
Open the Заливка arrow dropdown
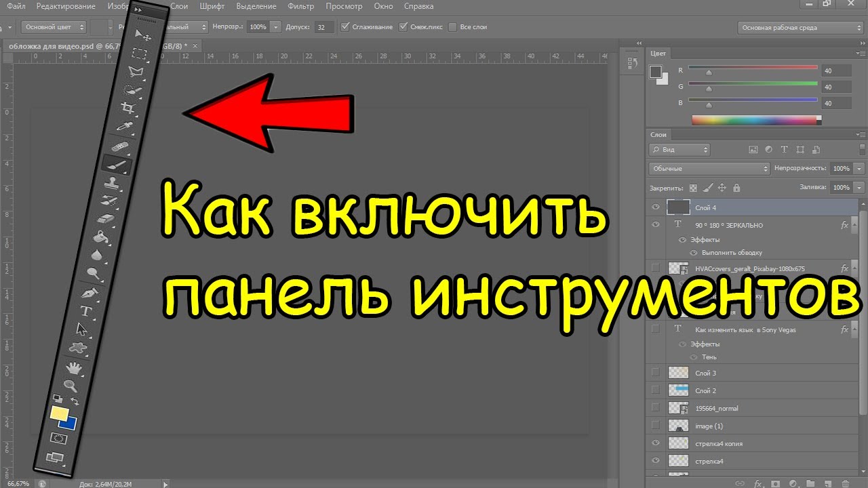pos(860,187)
